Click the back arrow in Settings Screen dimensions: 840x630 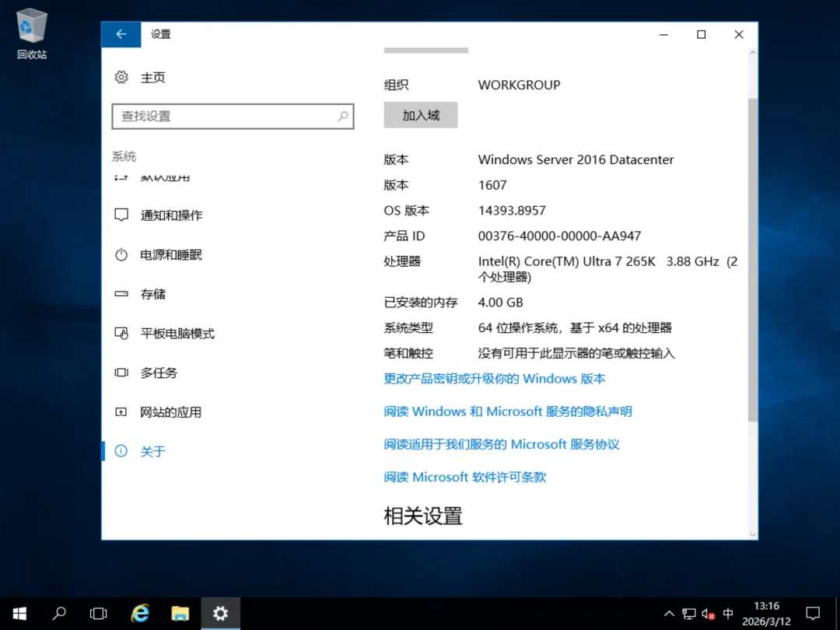click(121, 34)
